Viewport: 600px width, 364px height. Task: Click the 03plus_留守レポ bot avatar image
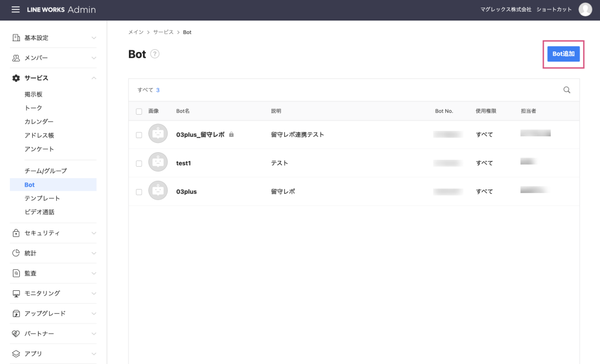pos(158,135)
